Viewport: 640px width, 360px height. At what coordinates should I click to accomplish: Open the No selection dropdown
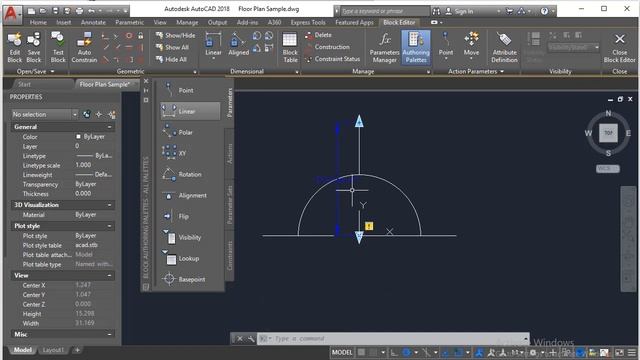click(44, 115)
